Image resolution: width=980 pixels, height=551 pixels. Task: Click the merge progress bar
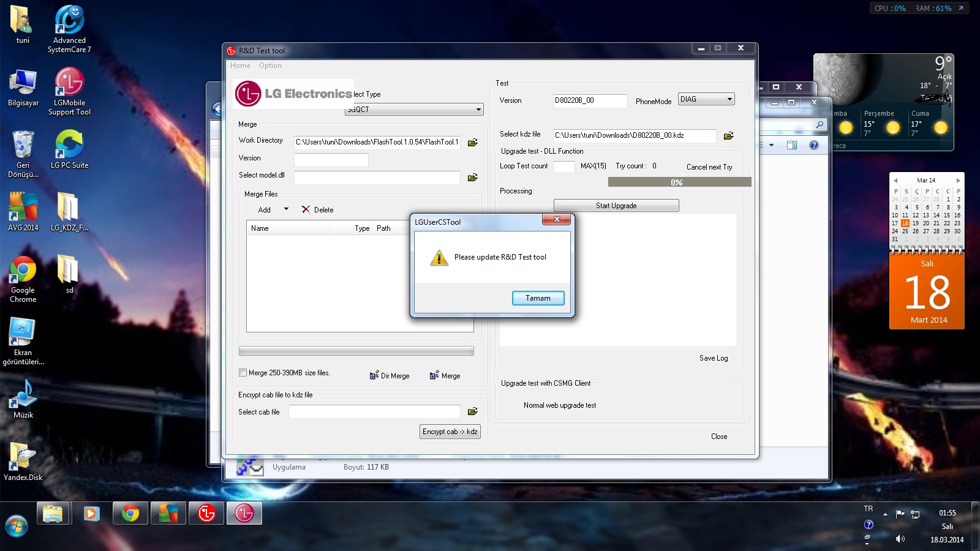point(356,351)
